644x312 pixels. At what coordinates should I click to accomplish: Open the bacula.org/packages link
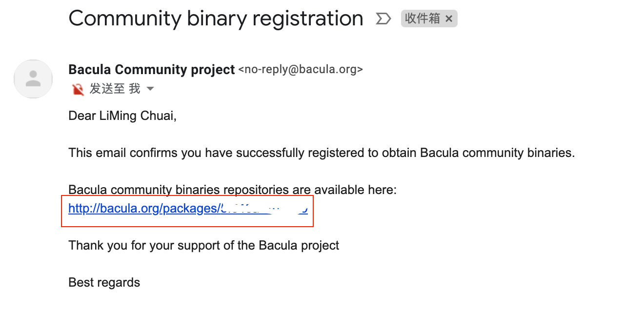(x=144, y=209)
